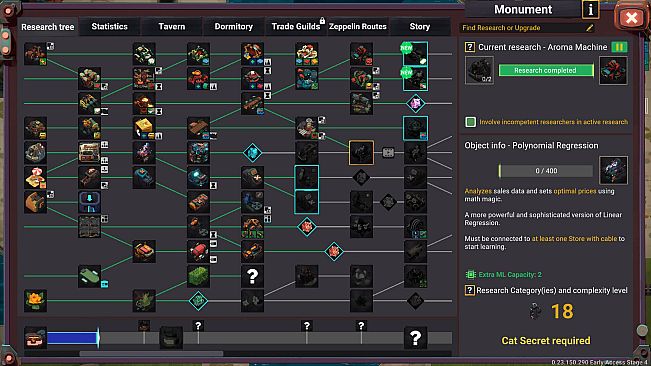Select the green gem diamond node

click(198, 300)
